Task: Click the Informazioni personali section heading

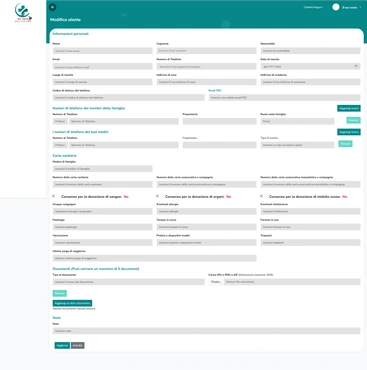Action: [71, 34]
